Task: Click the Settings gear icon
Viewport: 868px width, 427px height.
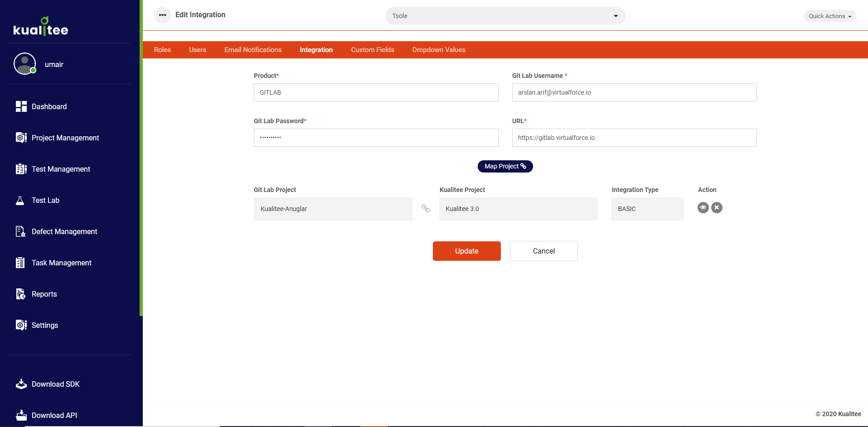Action: pyautogui.click(x=21, y=325)
